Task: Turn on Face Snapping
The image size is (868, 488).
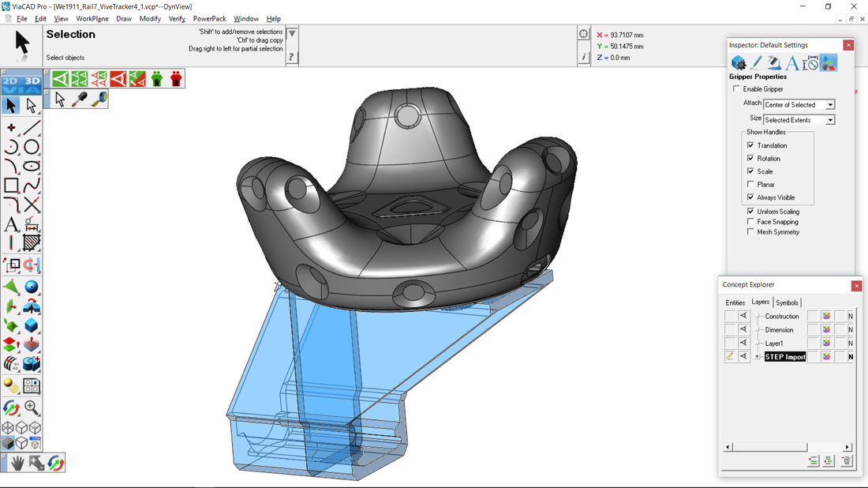Action: pyautogui.click(x=750, y=222)
